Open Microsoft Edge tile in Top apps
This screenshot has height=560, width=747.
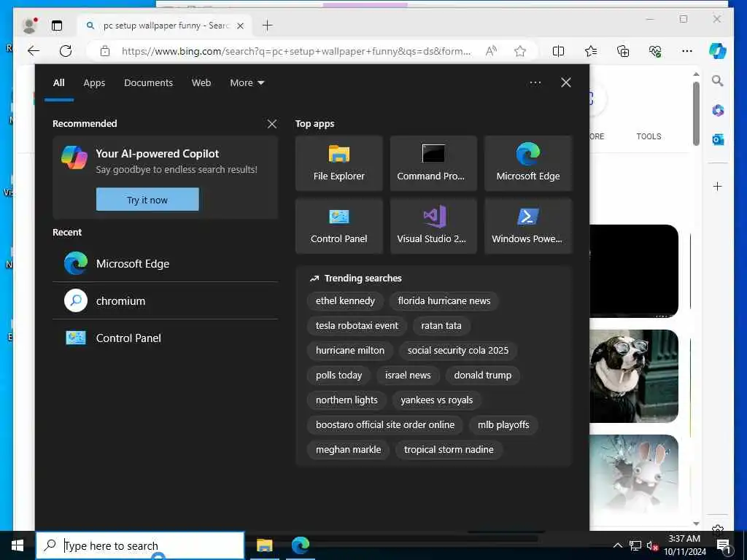528,163
